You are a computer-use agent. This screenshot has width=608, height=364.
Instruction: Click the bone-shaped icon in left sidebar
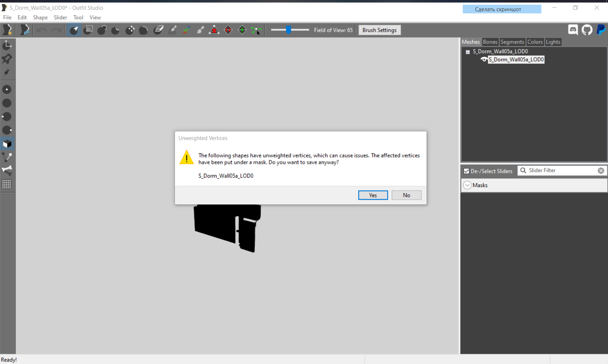(7, 170)
